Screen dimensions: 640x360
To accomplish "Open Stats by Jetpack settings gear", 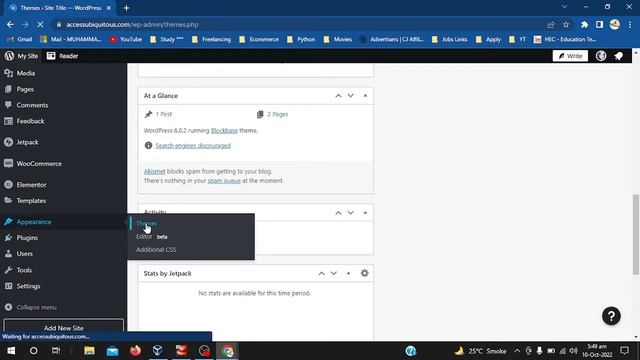I will (x=364, y=273).
